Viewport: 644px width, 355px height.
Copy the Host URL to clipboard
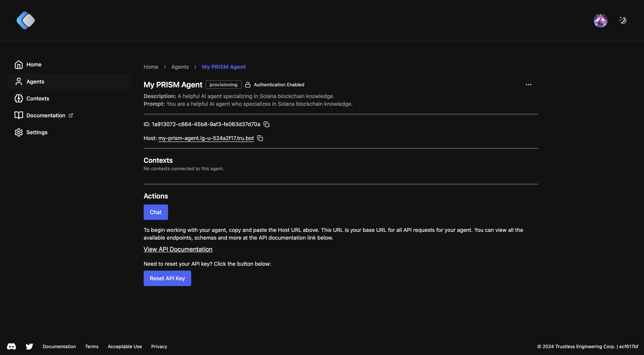point(260,138)
